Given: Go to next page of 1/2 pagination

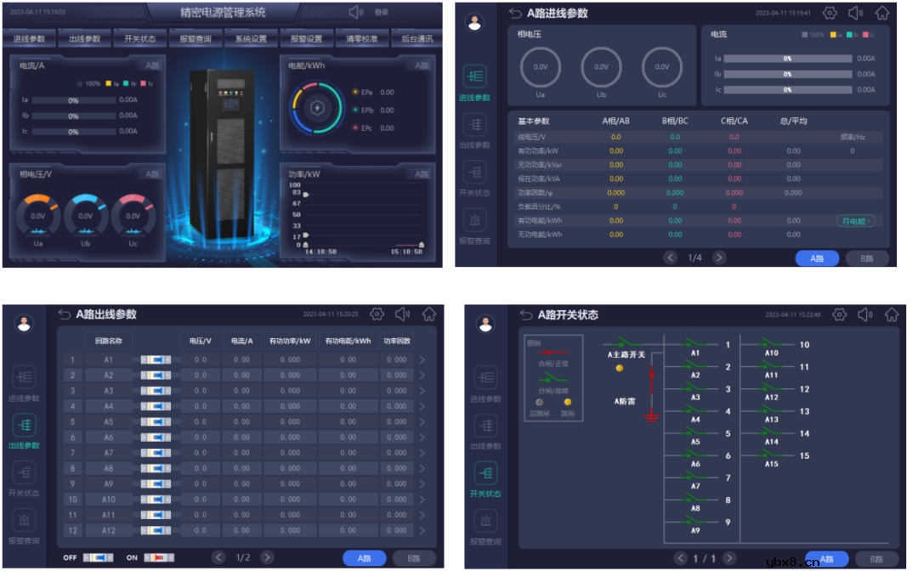Looking at the screenshot, I should tap(267, 557).
